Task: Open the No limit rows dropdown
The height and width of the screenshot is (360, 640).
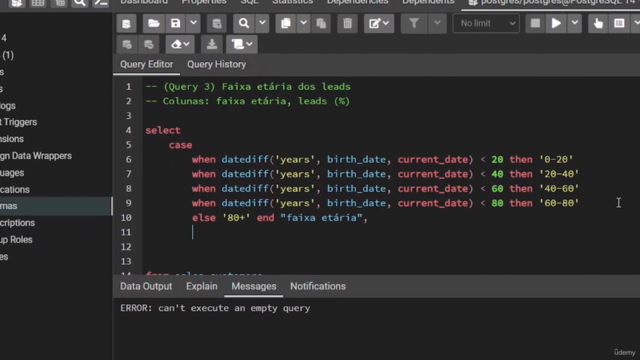Action: click(486, 24)
